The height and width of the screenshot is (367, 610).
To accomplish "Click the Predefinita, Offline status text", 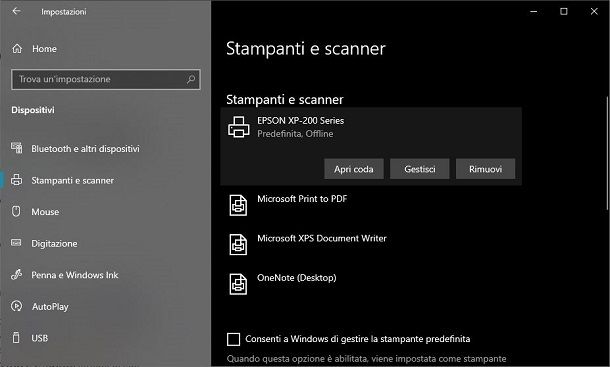I will [x=295, y=134].
